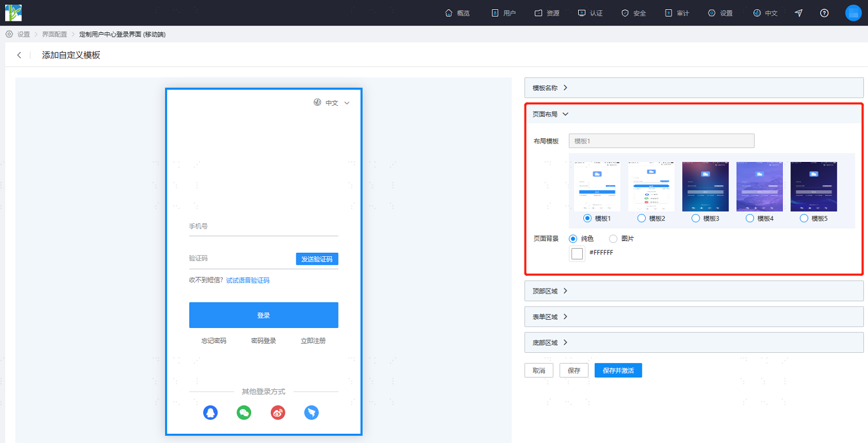Expand the 顶部区域 section
Screen dimensions: 868x443
[x=694, y=291]
